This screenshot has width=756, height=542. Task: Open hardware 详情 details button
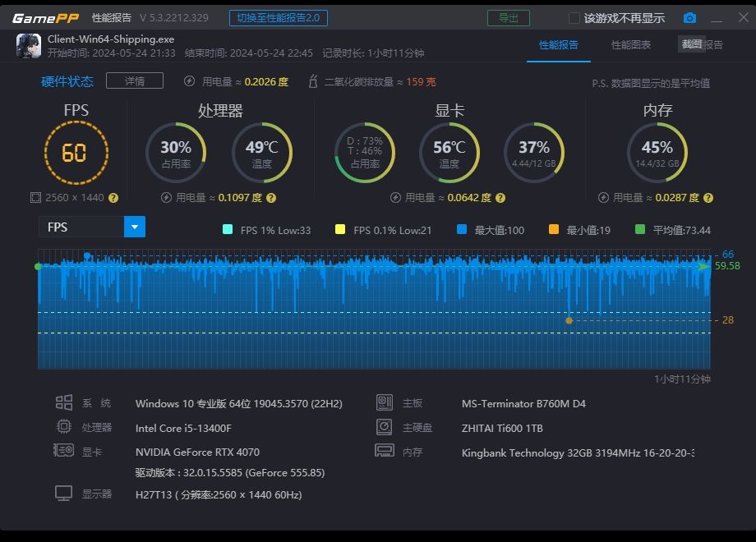(135, 81)
